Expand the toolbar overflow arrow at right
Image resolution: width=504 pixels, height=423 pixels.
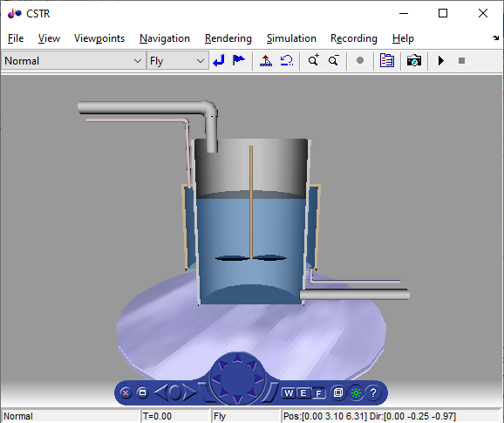click(x=495, y=38)
